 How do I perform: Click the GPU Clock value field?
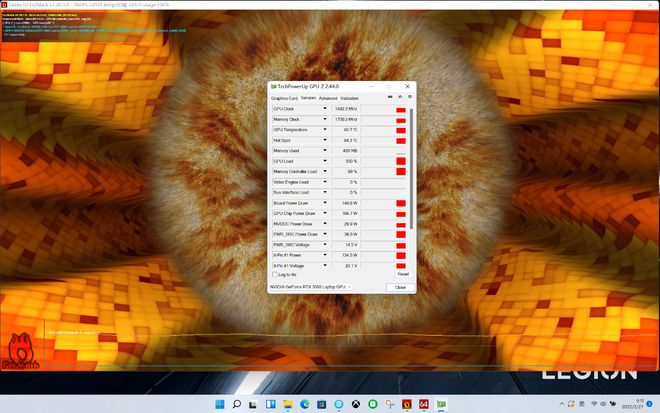[x=345, y=109]
